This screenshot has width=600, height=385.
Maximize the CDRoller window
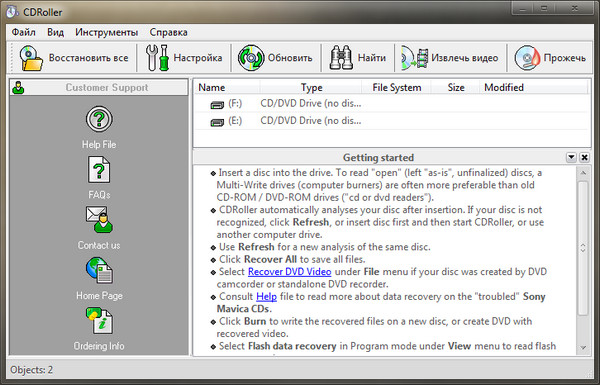click(x=544, y=8)
